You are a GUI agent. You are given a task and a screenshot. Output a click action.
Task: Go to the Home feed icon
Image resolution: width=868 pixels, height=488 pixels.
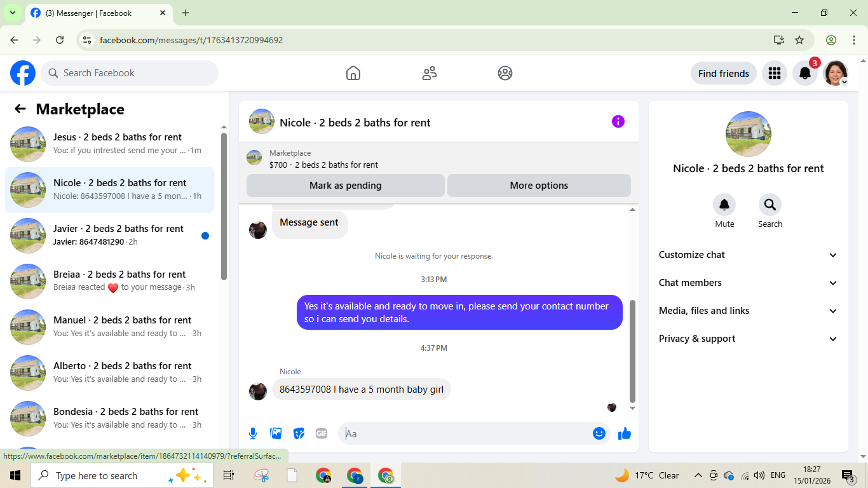click(x=353, y=73)
